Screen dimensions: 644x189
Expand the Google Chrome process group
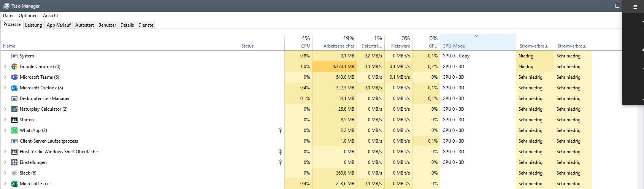[x=5, y=67]
